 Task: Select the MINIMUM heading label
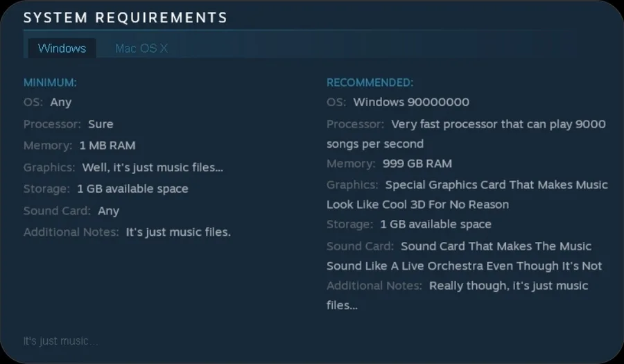[x=50, y=83]
